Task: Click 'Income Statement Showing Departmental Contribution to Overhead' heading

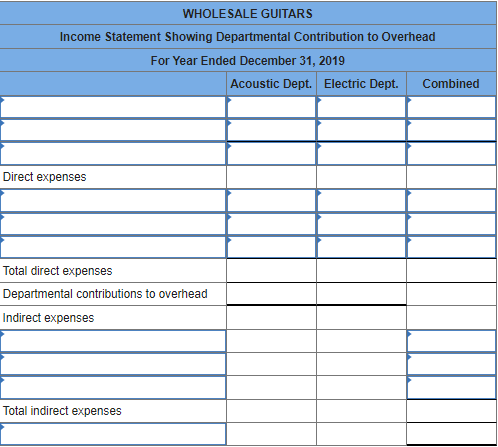Action: pos(248,37)
